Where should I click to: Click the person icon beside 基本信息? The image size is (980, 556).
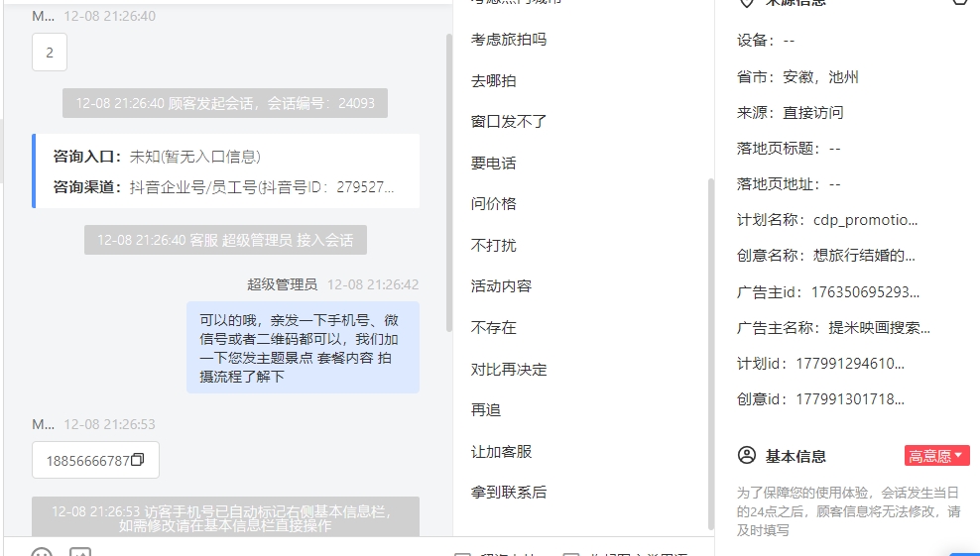[x=746, y=455]
